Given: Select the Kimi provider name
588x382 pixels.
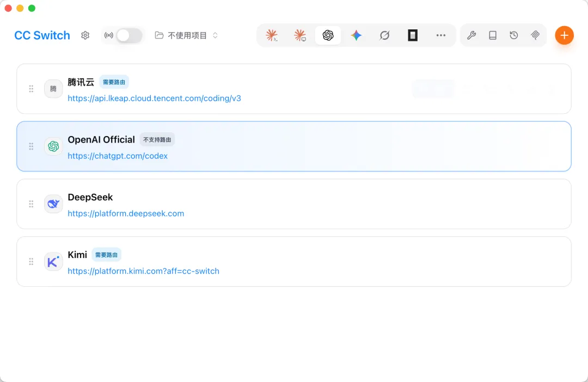Looking at the screenshot, I should pyautogui.click(x=77, y=255).
